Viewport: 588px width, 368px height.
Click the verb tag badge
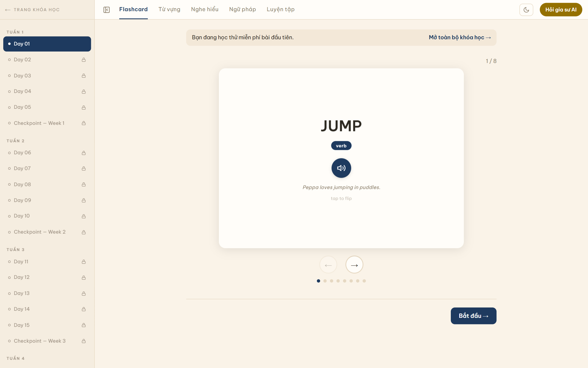(x=341, y=146)
